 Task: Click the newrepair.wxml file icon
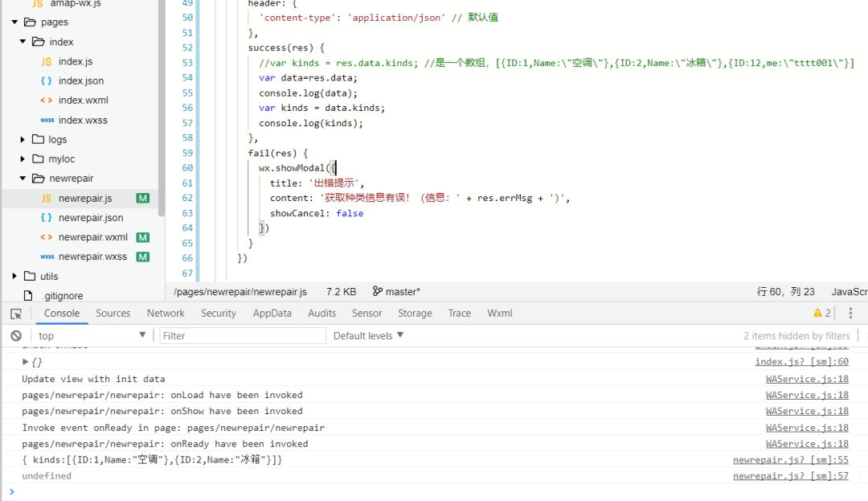47,237
